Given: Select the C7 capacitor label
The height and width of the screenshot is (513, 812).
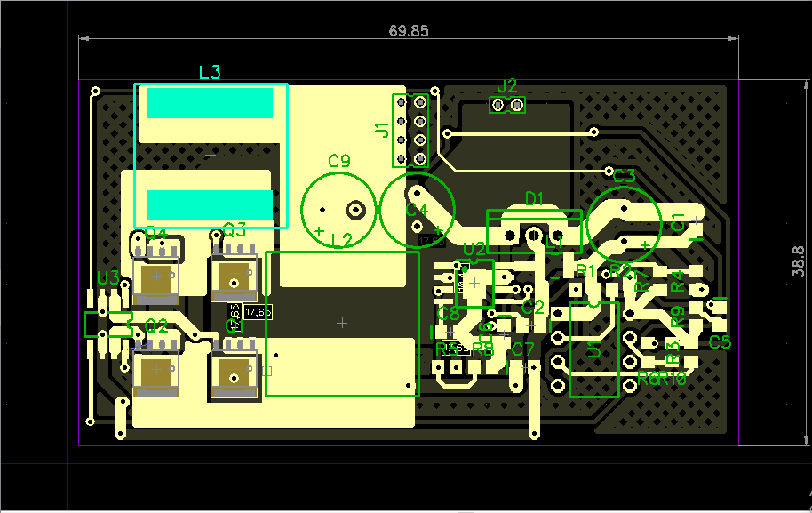Looking at the screenshot, I should pos(522,349).
